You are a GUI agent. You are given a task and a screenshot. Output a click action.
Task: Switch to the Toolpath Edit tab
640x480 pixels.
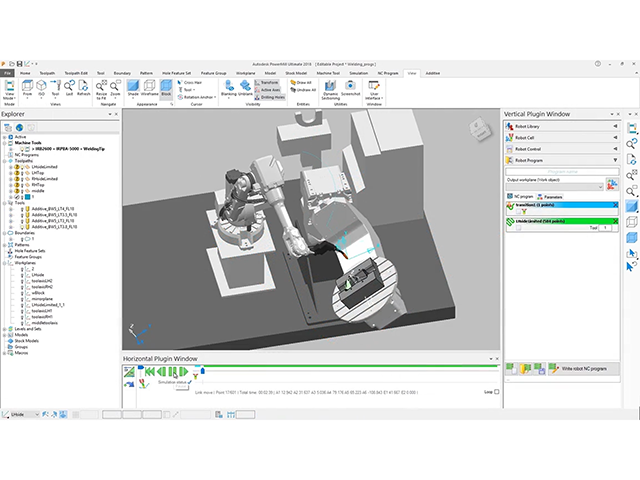coord(78,73)
